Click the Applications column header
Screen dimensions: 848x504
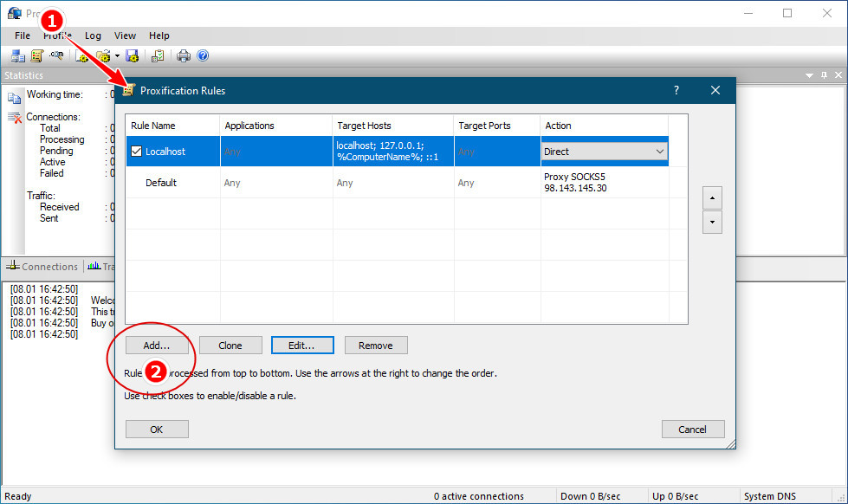[276, 126]
